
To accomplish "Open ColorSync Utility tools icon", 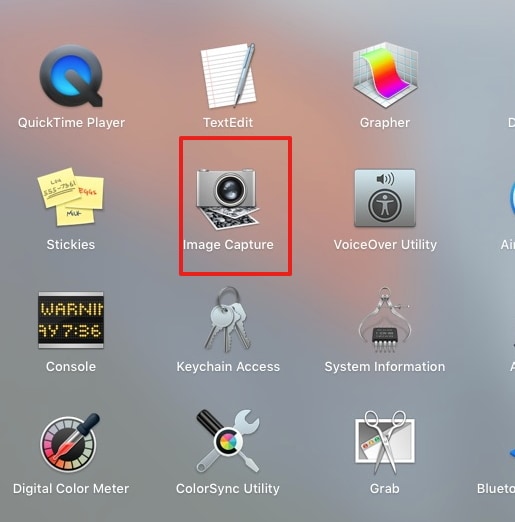I will [228, 441].
